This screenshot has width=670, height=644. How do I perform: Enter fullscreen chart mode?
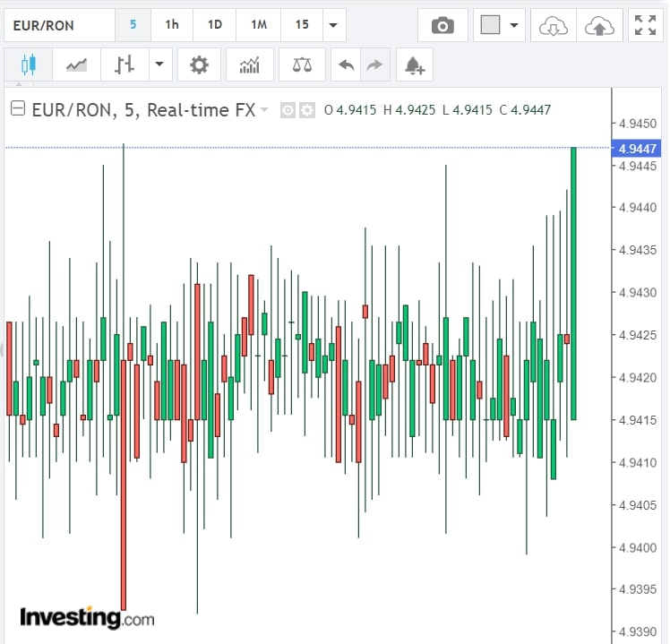644,25
